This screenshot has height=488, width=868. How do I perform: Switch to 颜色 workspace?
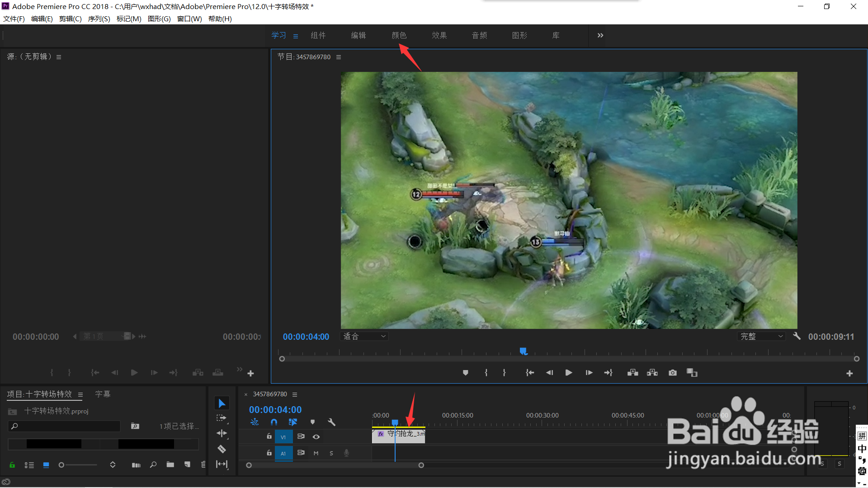[399, 35]
